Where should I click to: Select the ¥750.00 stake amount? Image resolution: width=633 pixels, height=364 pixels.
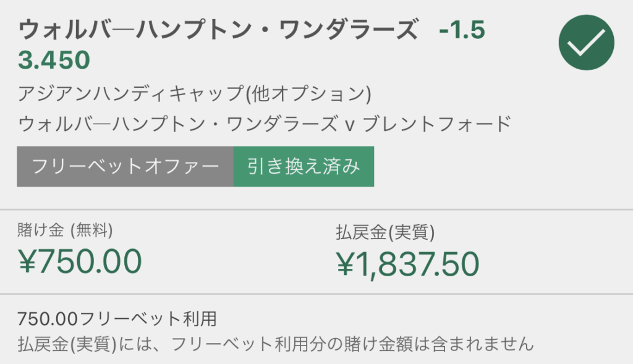(x=80, y=261)
